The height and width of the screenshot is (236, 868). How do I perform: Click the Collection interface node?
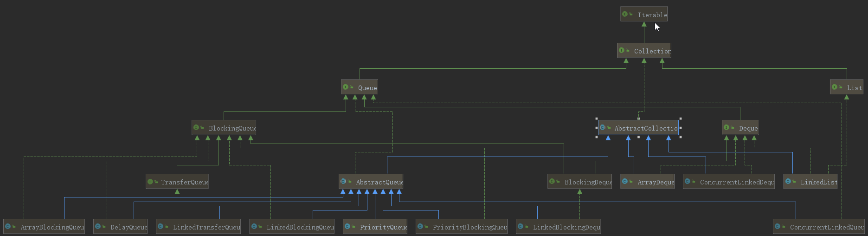coord(644,51)
